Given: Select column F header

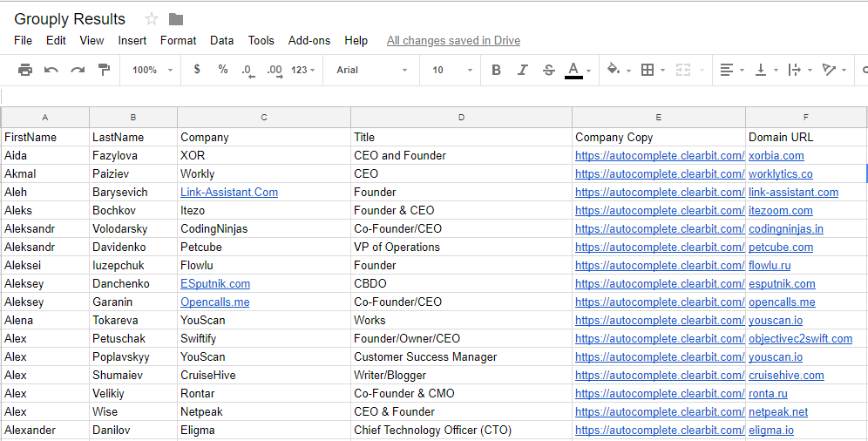Looking at the screenshot, I should click(x=806, y=118).
